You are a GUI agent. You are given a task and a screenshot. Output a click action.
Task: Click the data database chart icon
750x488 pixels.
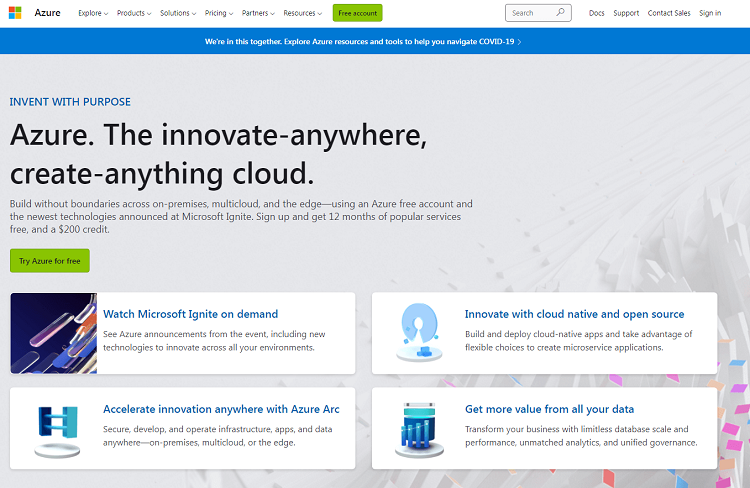click(419, 430)
